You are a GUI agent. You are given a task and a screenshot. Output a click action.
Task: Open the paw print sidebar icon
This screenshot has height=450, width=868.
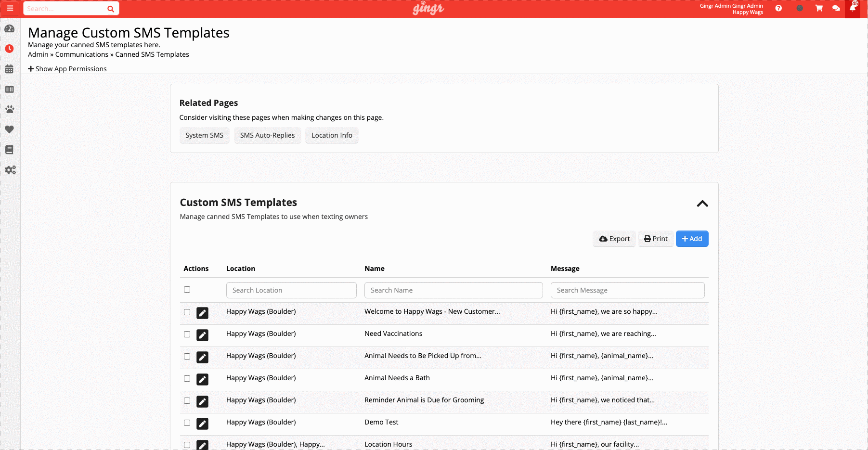tap(10, 109)
